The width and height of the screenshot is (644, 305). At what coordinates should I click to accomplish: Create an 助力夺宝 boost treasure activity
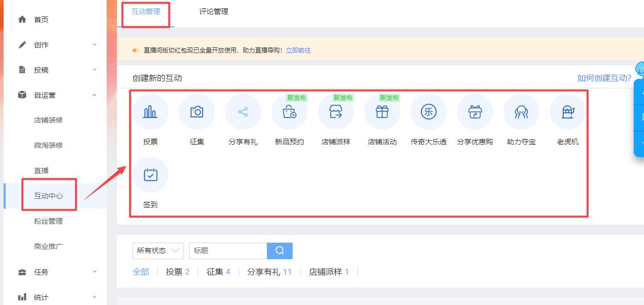point(521,111)
